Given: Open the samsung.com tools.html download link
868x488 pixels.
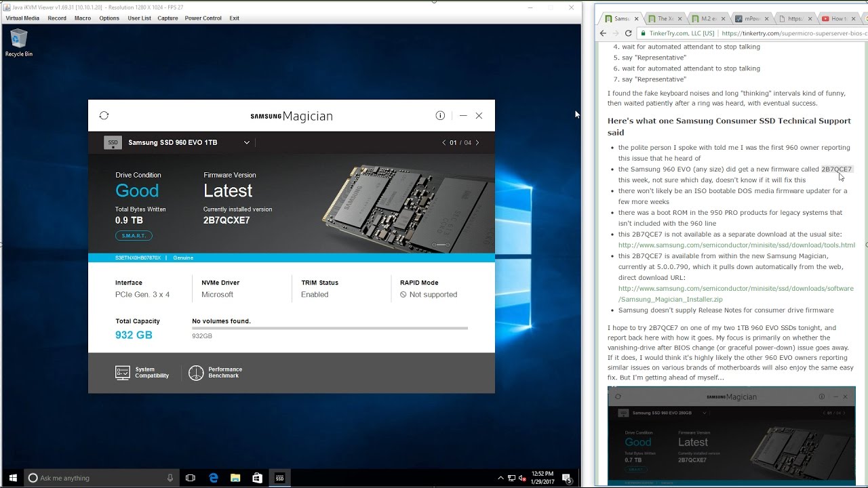Looking at the screenshot, I should coord(736,245).
